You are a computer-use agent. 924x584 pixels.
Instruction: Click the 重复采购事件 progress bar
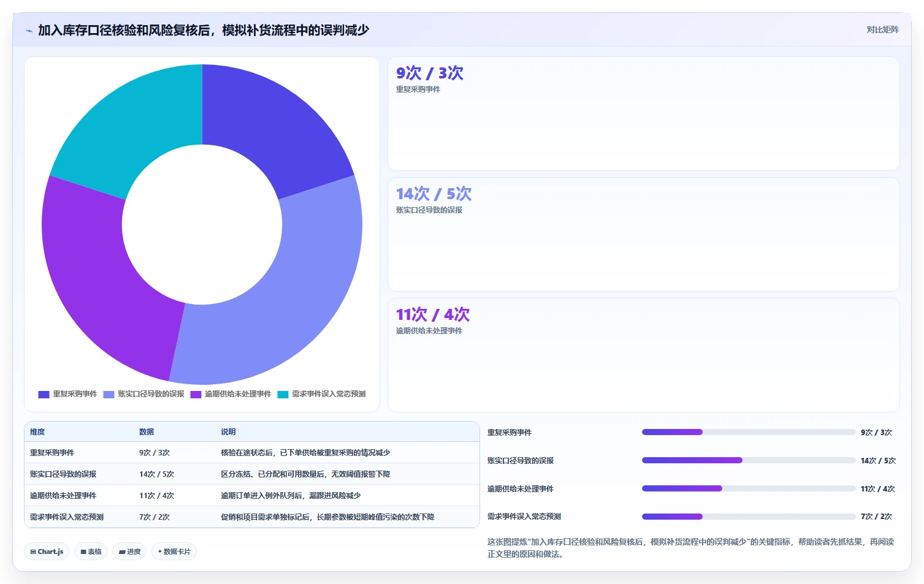749,432
